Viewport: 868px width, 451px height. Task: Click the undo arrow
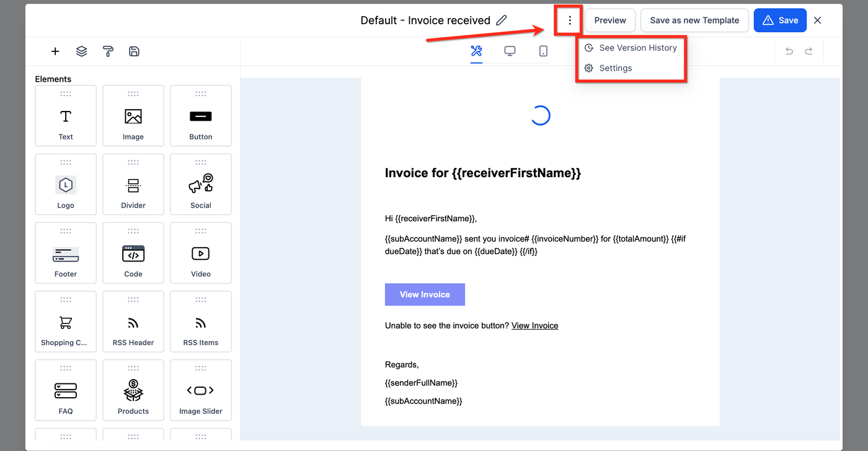(789, 51)
